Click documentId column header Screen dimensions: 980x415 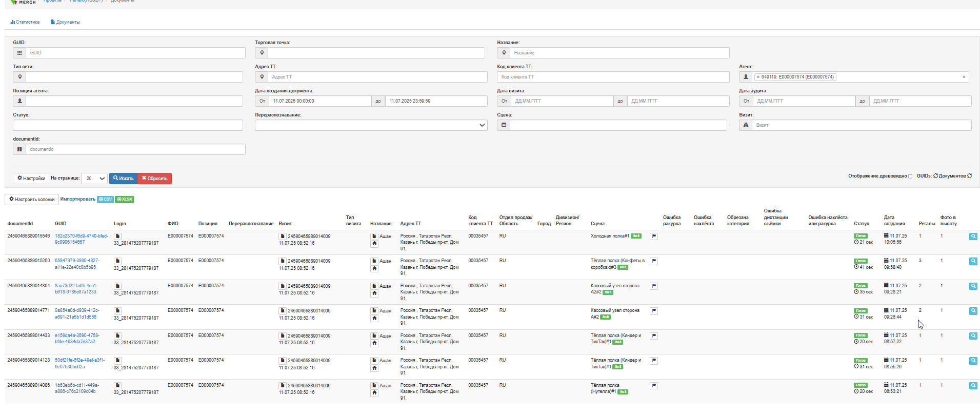pos(20,224)
